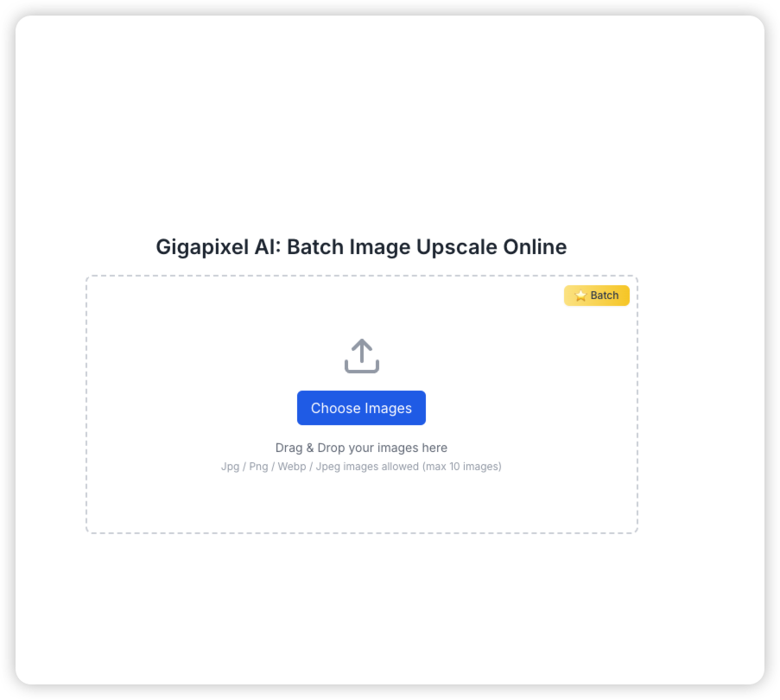Click the 'Drag & Drop your images here' text
The width and height of the screenshot is (780, 700).
tap(361, 448)
